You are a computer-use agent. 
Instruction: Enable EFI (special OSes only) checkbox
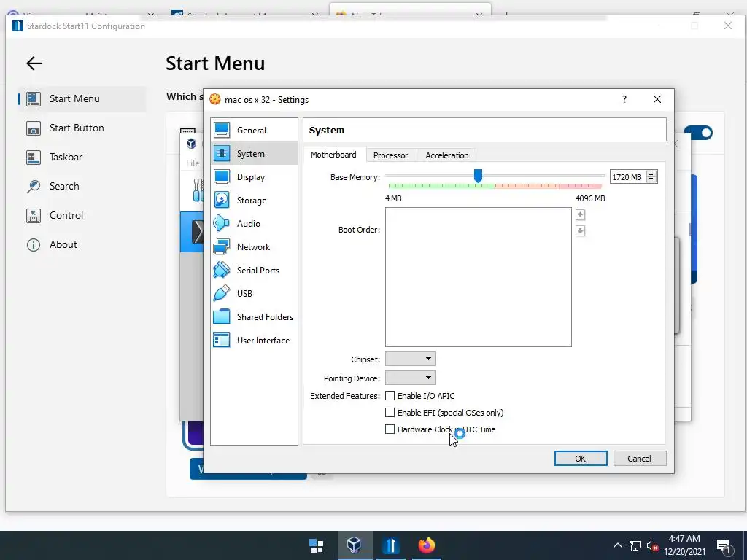(x=390, y=413)
